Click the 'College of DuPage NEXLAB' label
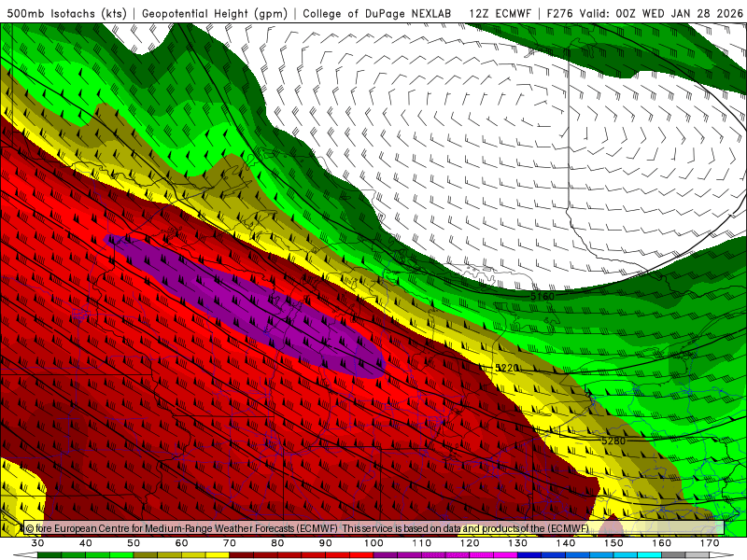This screenshot has width=747, height=560. point(377,13)
